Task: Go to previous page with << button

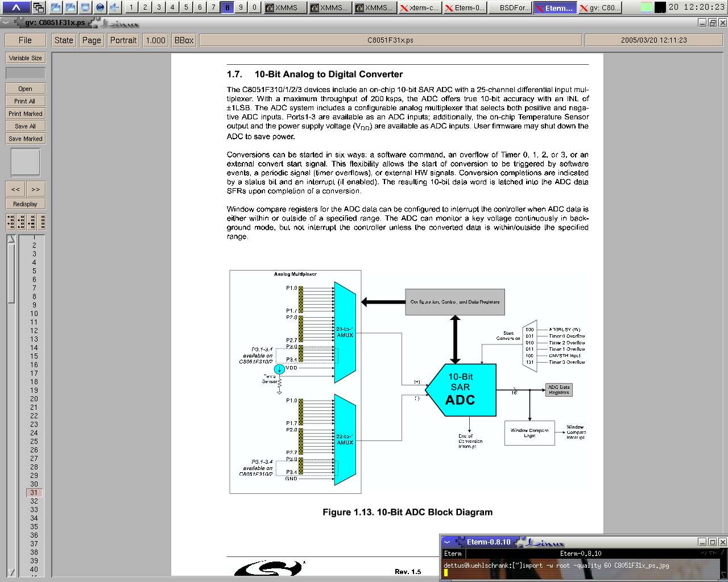Action: point(15,189)
